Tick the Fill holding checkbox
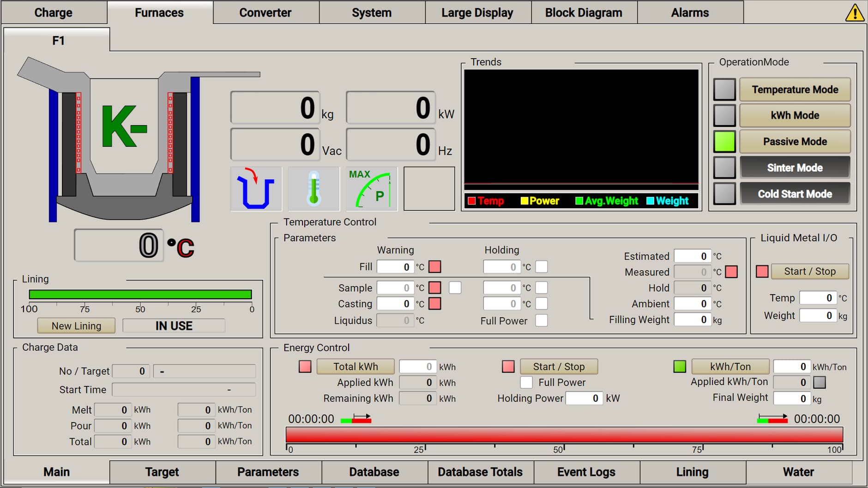This screenshot has width=868, height=488. pos(542,267)
